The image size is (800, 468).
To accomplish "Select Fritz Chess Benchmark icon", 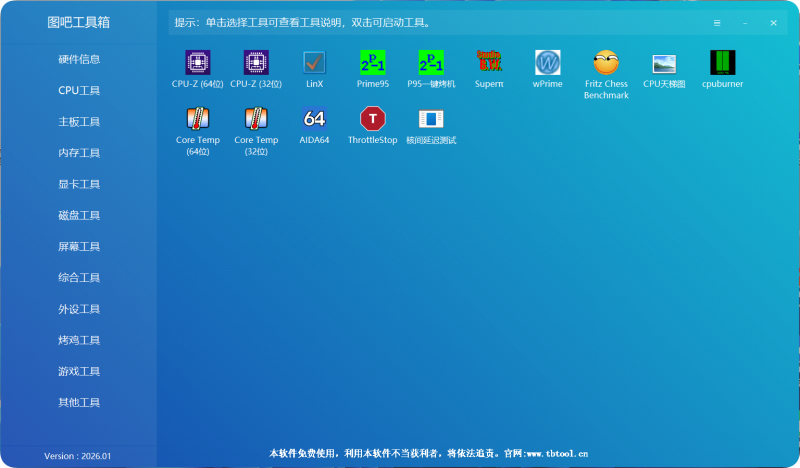I will pos(606,63).
